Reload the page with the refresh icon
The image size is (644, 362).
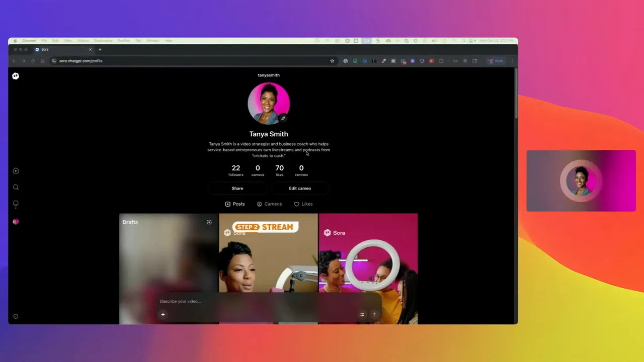click(33, 61)
